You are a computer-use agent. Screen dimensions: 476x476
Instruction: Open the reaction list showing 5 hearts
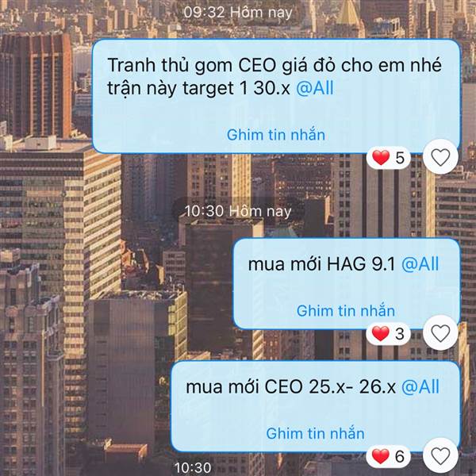[x=388, y=158]
